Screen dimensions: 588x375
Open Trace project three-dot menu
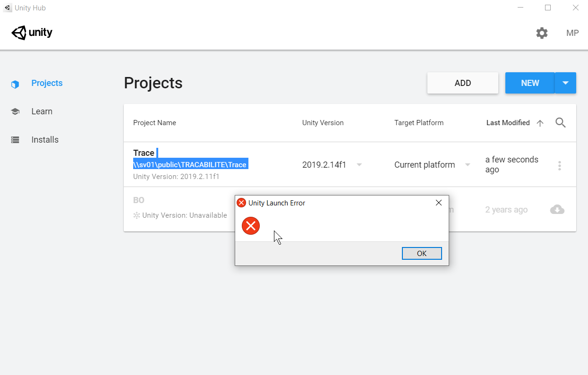pyautogui.click(x=560, y=165)
